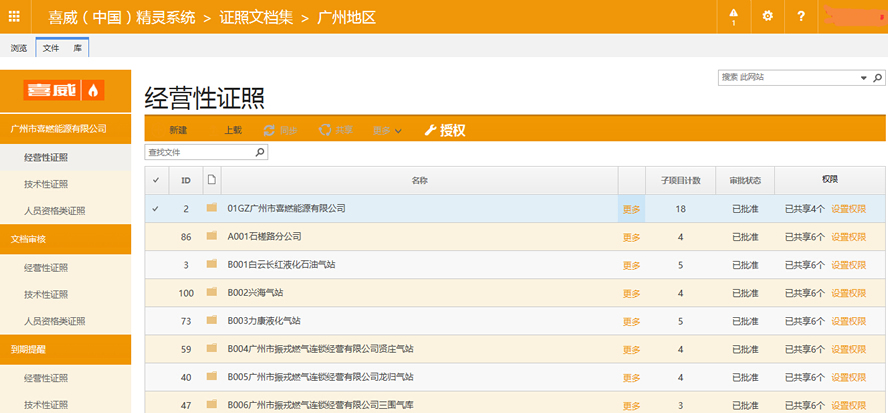The image size is (888, 413).
Task: Click the site search input field
Action: (x=789, y=78)
